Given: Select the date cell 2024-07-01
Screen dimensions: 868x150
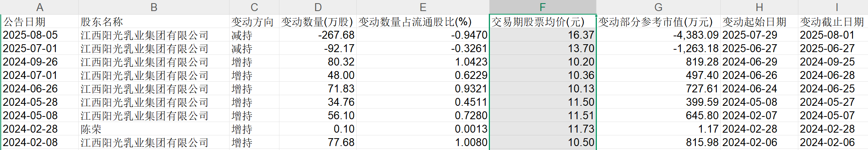Looking at the screenshot, I should [x=40, y=75].
